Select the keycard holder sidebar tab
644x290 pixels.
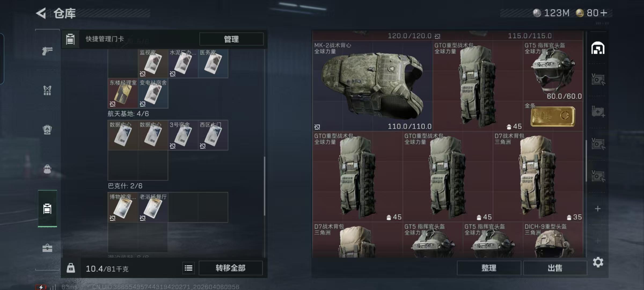[x=47, y=209]
